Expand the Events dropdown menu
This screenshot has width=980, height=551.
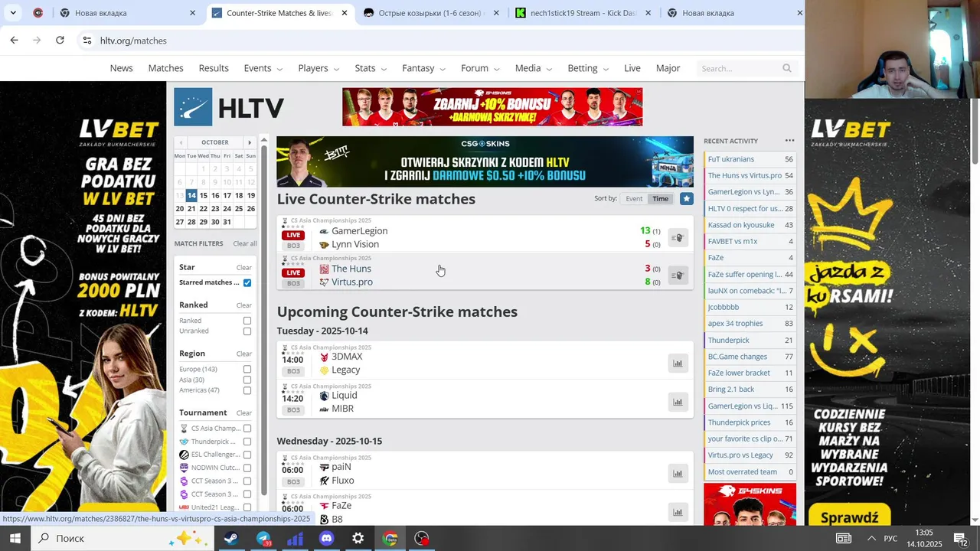263,68
